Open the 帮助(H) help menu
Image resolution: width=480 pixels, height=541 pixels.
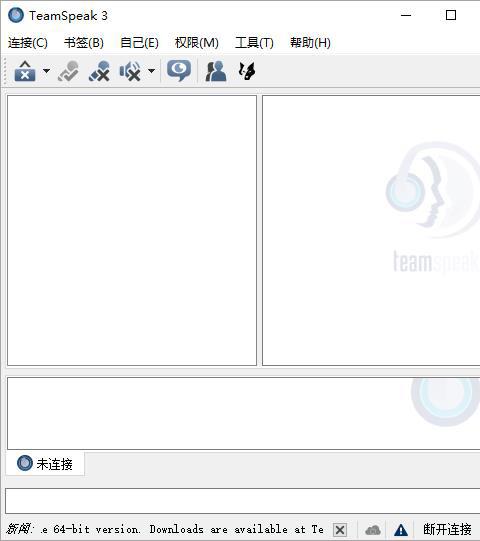[x=310, y=43]
